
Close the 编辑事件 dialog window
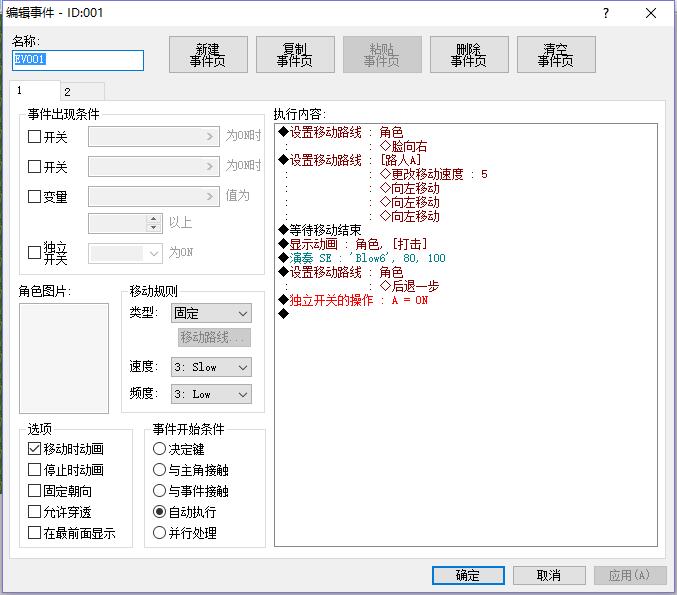click(x=651, y=13)
